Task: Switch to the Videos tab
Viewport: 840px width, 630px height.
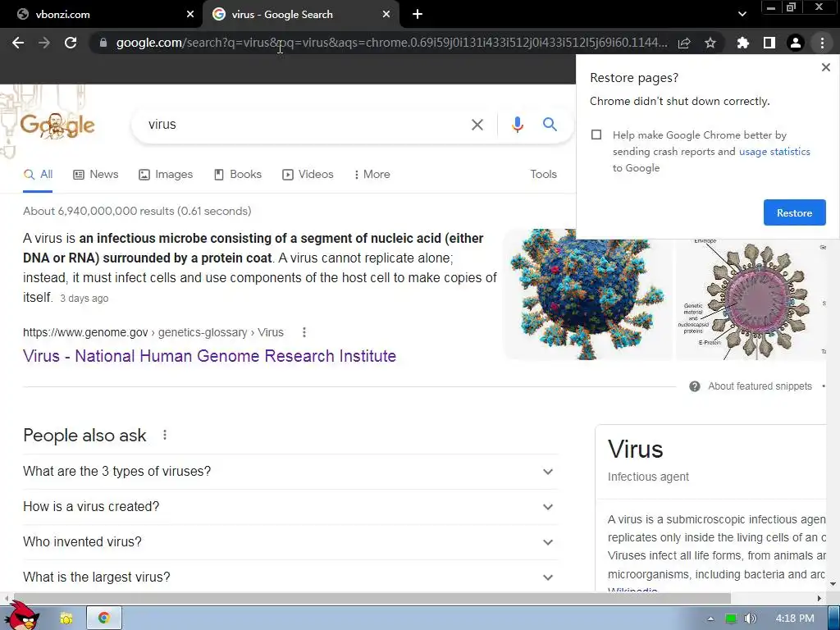Action: (x=308, y=175)
